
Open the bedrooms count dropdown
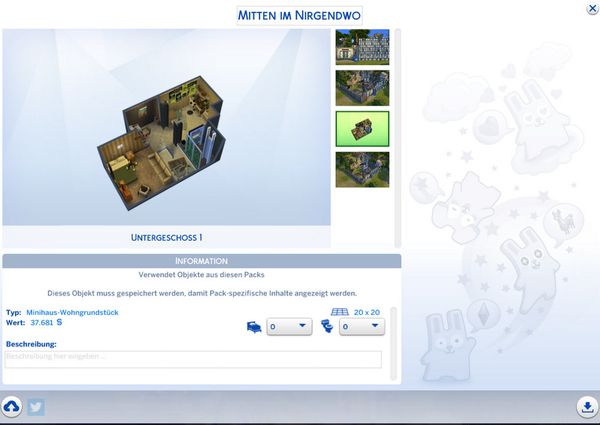pos(290,326)
